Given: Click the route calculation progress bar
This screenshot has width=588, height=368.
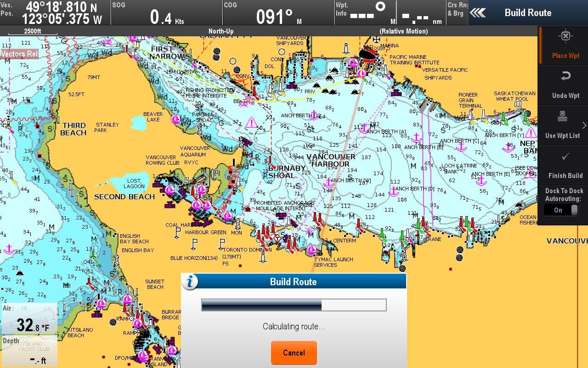Looking at the screenshot, I should tap(294, 305).
